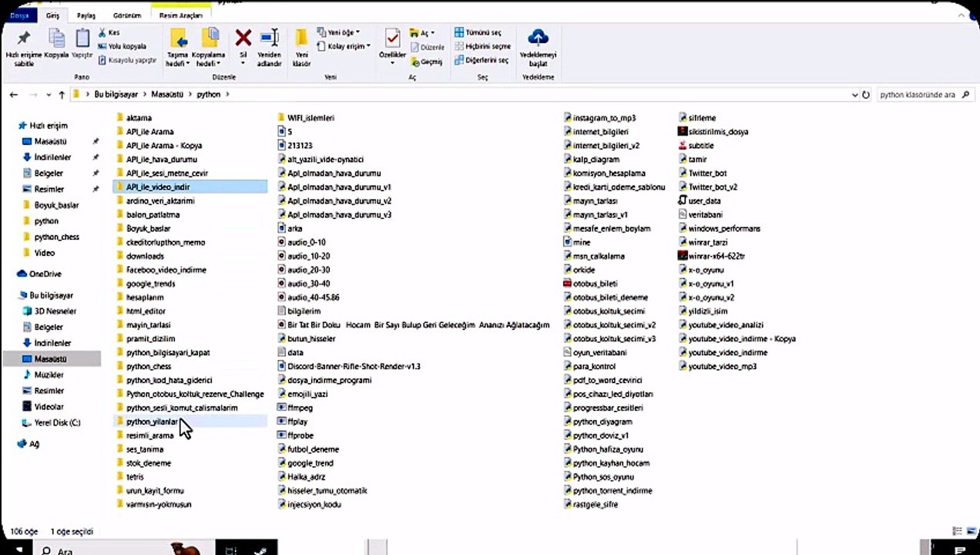Select the instagram_to_mp3 file
Screen dimensions: 980x555
click(599, 118)
